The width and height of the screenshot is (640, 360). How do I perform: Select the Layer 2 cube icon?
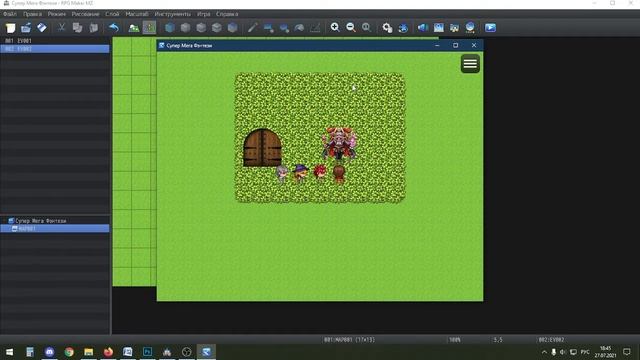(x=201, y=27)
